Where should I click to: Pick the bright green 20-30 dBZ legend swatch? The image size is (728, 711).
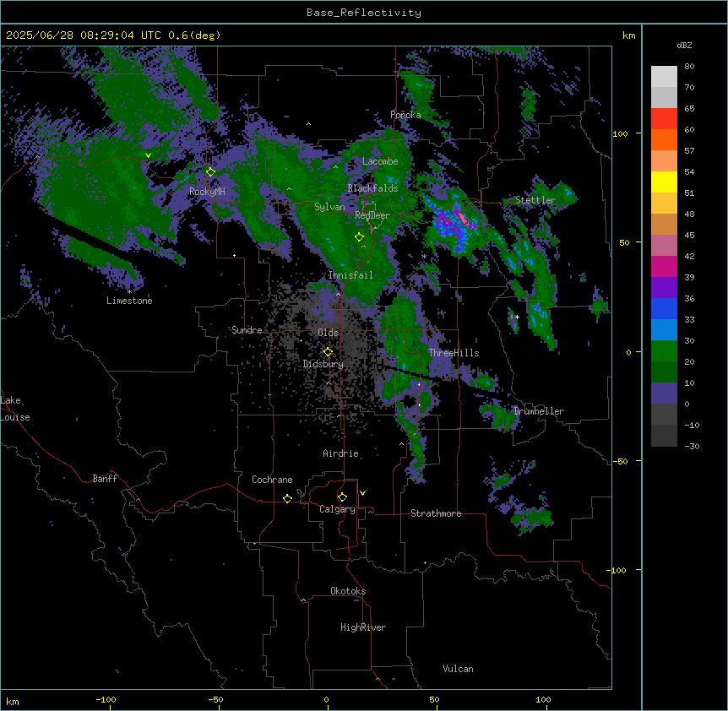(664, 351)
